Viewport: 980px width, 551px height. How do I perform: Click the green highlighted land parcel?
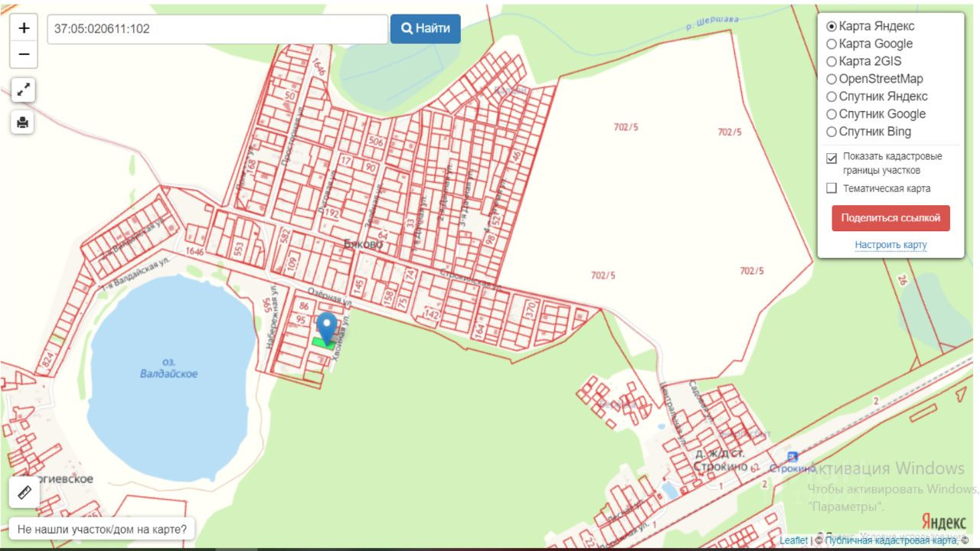point(323,343)
